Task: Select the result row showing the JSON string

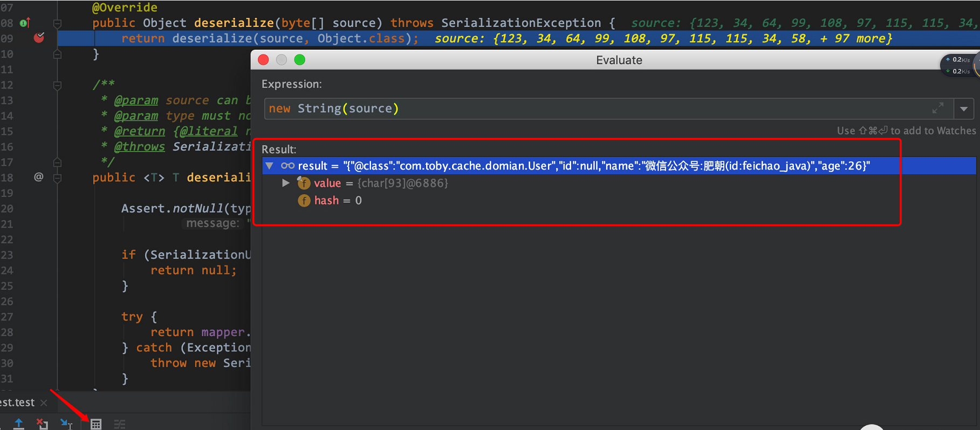Action: [x=619, y=166]
